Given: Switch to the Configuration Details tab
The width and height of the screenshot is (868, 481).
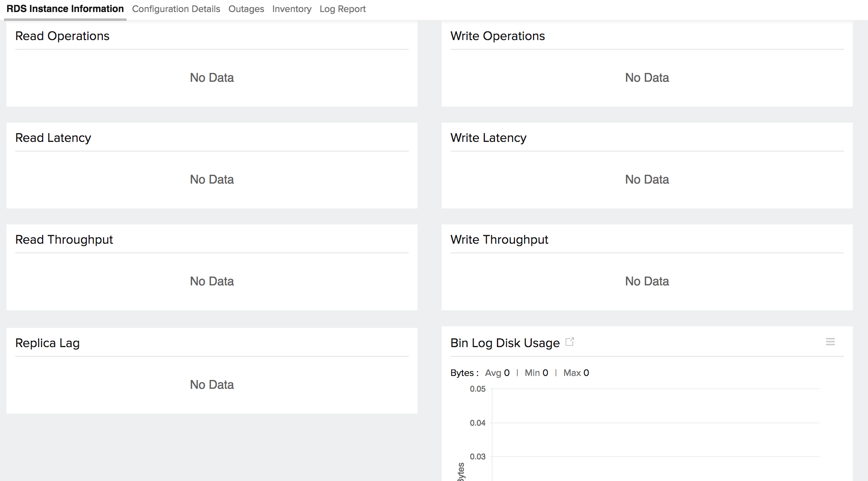Looking at the screenshot, I should [x=176, y=9].
